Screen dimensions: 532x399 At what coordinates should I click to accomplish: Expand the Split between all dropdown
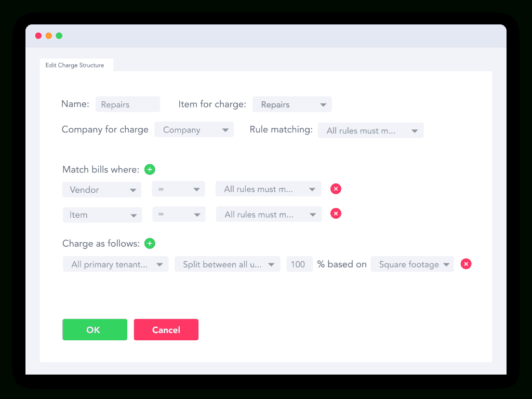point(228,264)
